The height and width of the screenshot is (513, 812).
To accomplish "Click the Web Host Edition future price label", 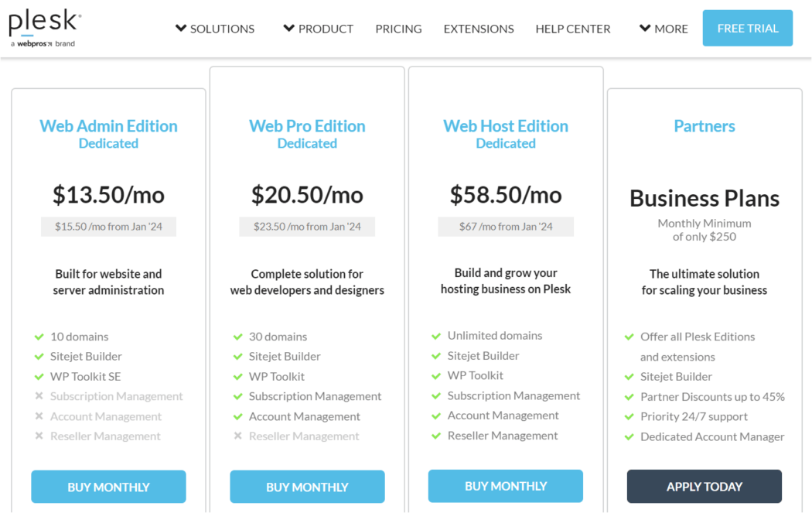I will click(505, 226).
